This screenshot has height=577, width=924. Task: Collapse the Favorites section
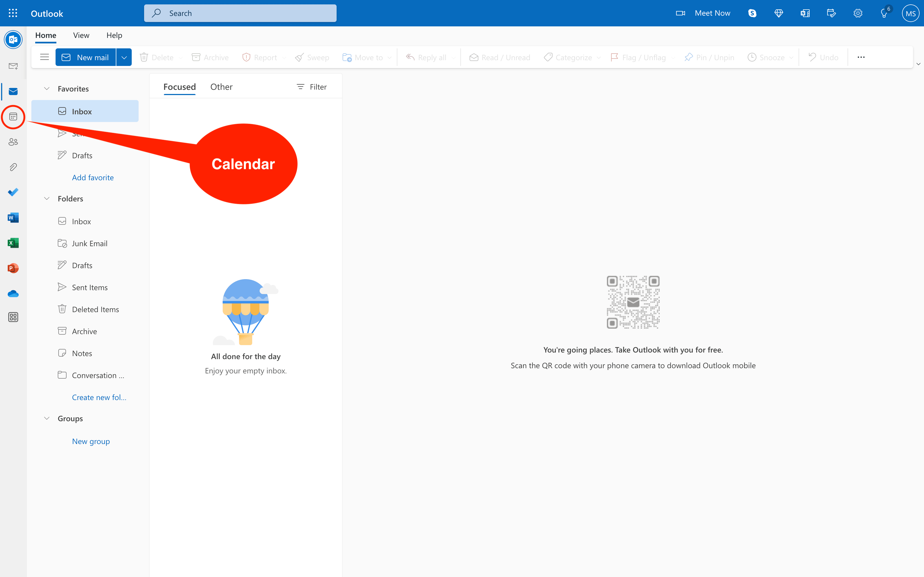tap(46, 88)
